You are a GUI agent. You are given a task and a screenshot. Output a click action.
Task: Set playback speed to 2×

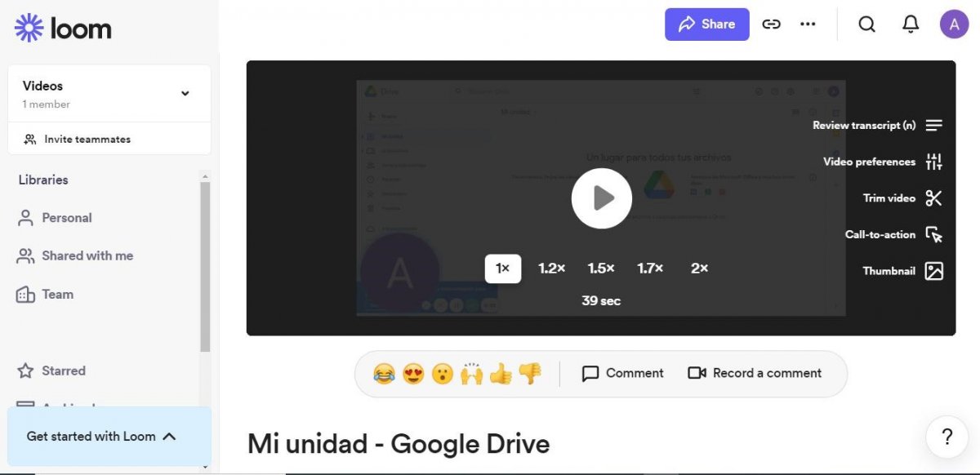pos(699,269)
